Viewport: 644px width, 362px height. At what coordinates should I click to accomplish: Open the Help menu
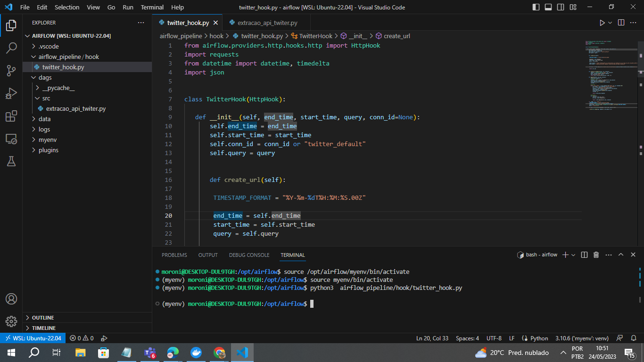click(x=177, y=7)
